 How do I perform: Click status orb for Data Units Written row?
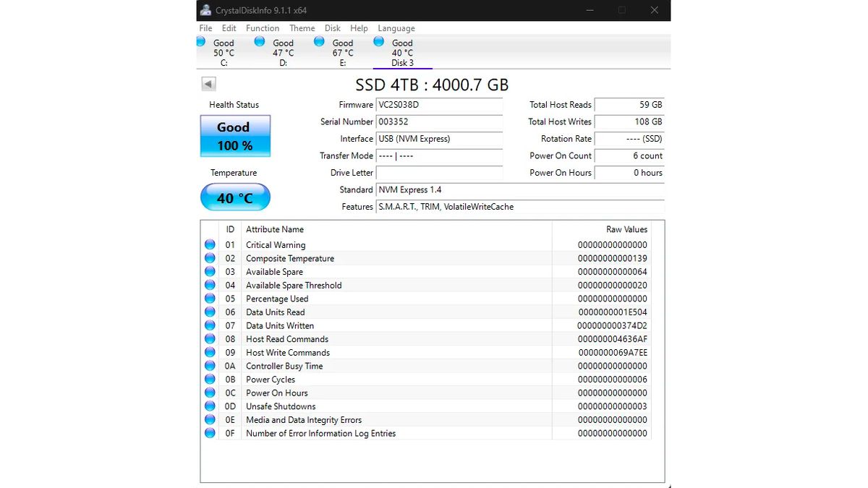210,325
